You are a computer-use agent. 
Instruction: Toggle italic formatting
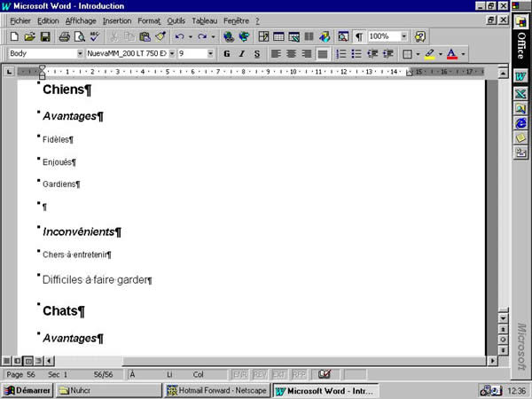242,53
